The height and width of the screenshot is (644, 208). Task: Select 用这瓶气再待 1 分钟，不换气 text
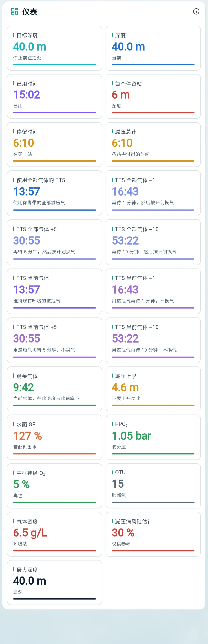tap(143, 301)
